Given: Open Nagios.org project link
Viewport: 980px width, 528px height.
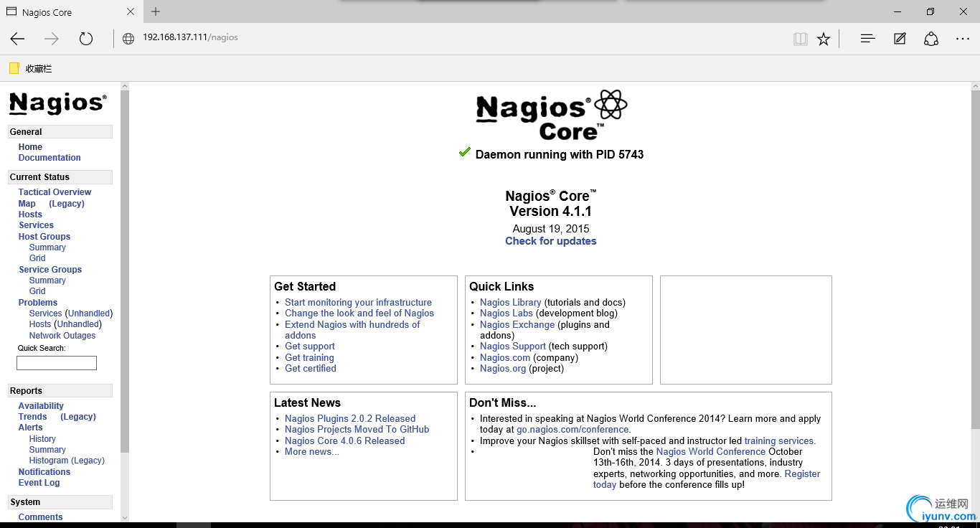Looking at the screenshot, I should [x=503, y=369].
